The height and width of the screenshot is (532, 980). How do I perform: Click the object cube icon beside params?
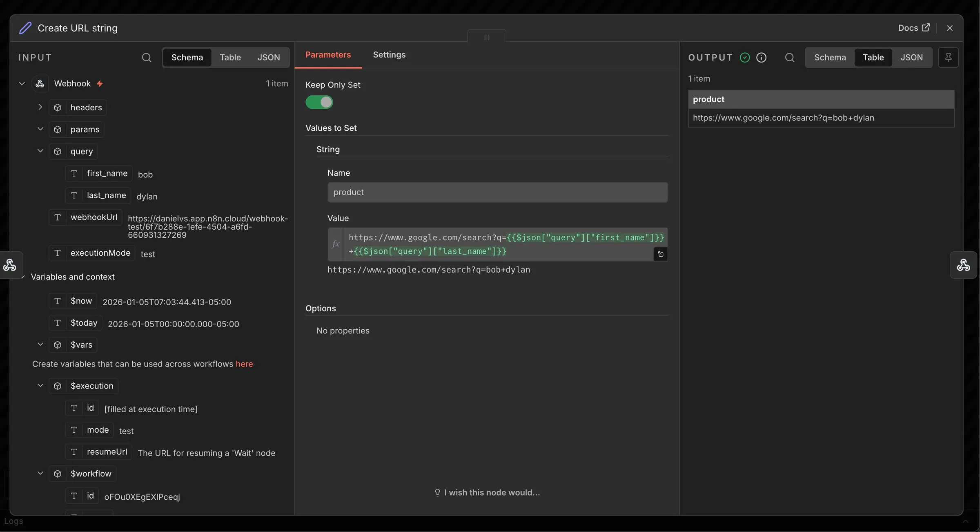point(58,130)
